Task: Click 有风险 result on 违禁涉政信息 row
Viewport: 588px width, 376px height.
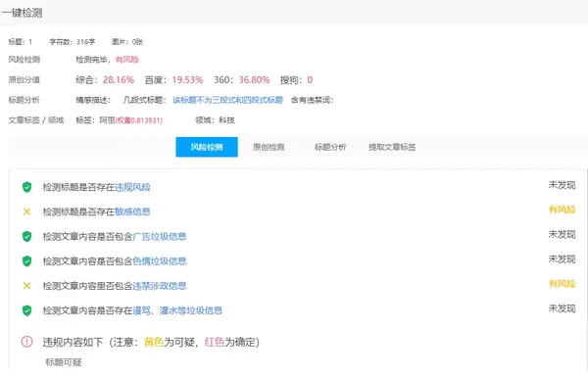Action: [562, 284]
